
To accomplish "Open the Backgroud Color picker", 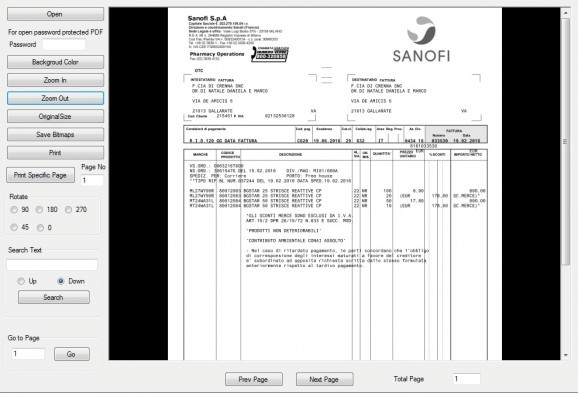I will pos(55,62).
